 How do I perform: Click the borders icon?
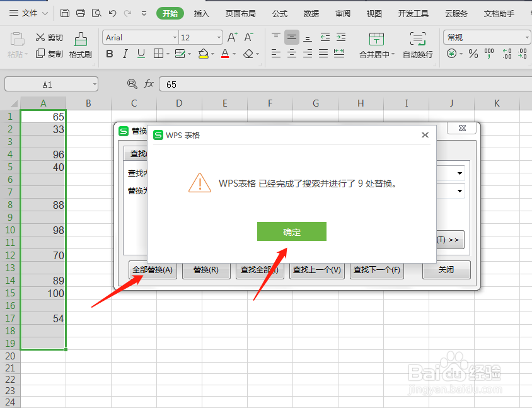[x=158, y=54]
